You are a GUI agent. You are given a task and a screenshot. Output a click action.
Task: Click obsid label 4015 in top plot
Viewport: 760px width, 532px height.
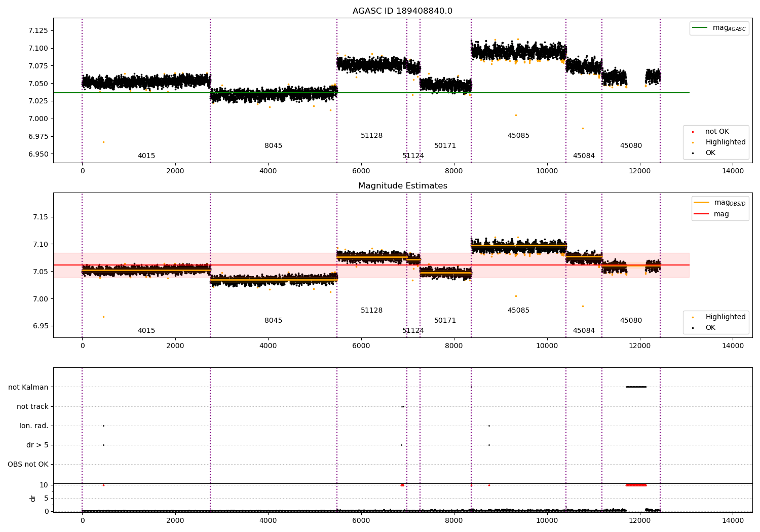146,156
